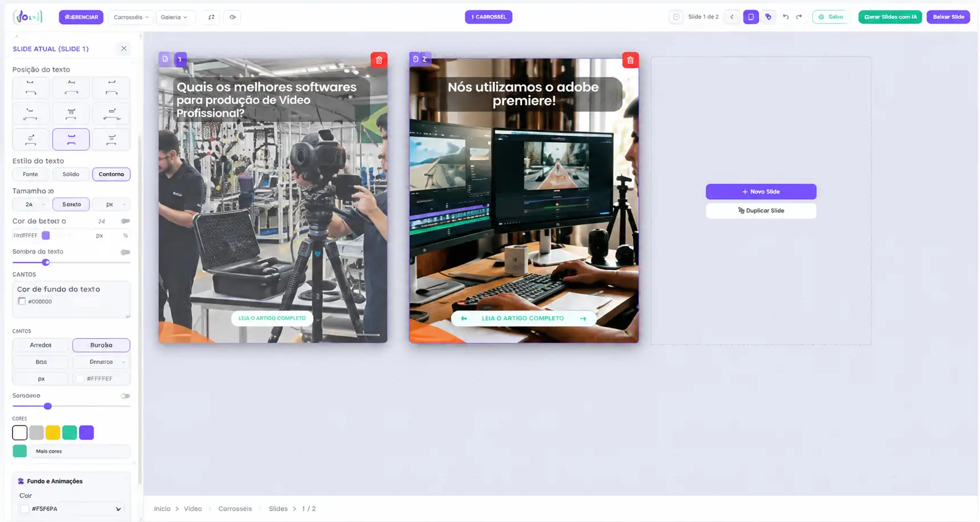This screenshot has width=980, height=522.
Task: Open the Carrosséis dropdown
Action: (131, 17)
